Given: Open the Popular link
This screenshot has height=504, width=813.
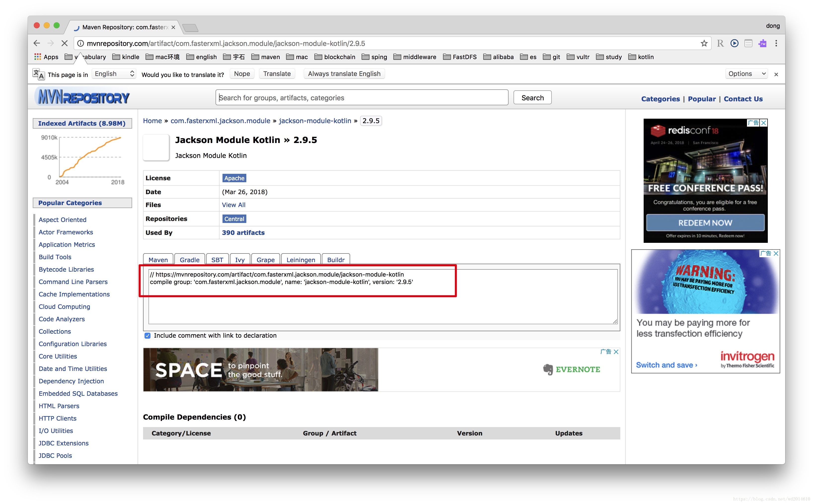Looking at the screenshot, I should 702,99.
